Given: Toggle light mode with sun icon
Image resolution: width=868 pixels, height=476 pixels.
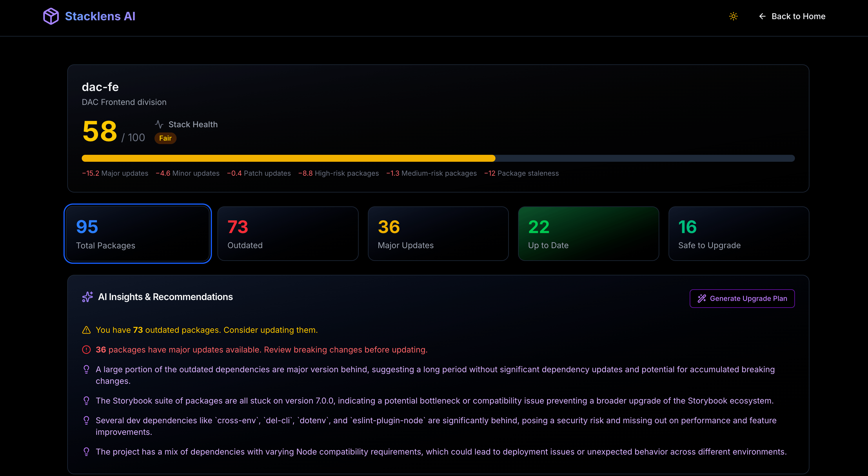Looking at the screenshot, I should point(733,16).
